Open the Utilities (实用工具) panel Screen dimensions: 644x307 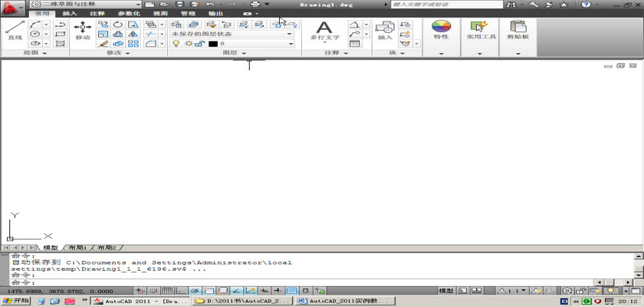tap(480, 30)
